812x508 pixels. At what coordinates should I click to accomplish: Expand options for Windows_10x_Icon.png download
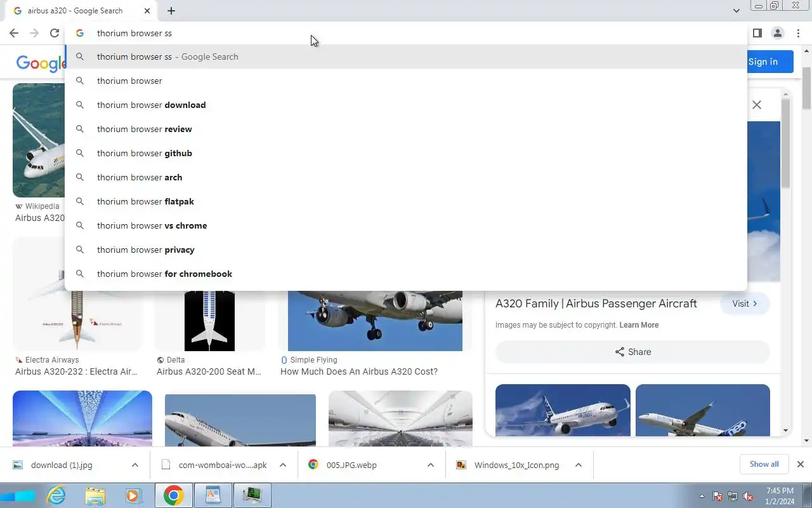579,465
